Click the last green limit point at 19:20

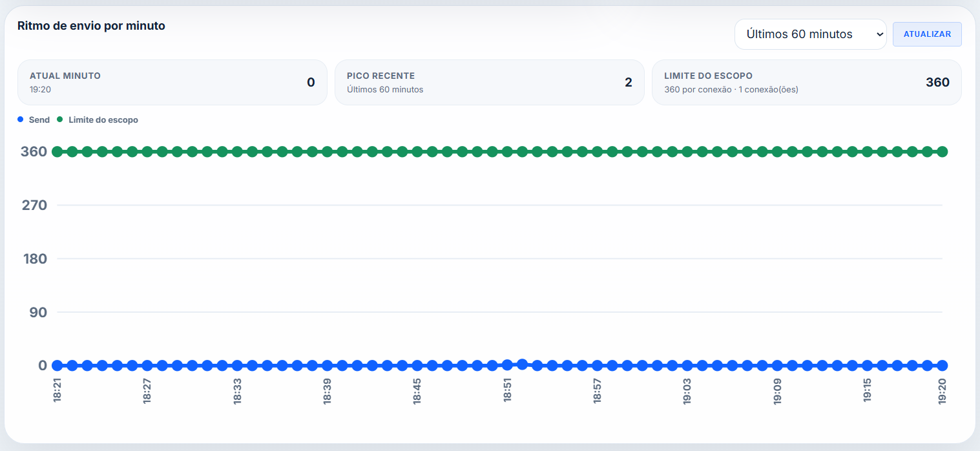coord(942,151)
